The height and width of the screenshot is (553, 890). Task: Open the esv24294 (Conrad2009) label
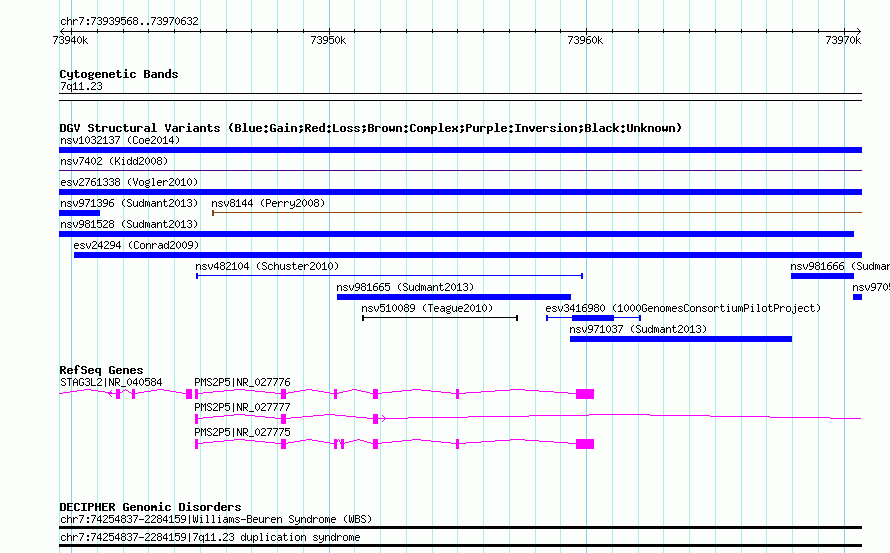pos(136,245)
